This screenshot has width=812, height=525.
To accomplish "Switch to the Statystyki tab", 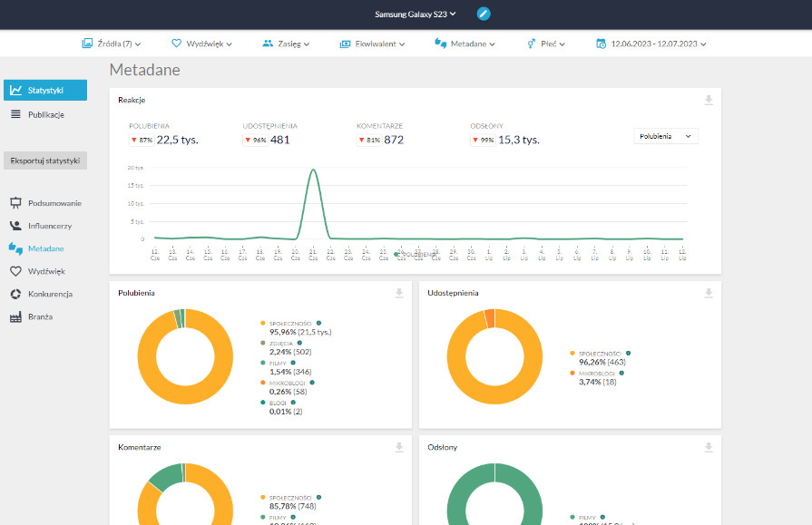I will click(x=45, y=90).
